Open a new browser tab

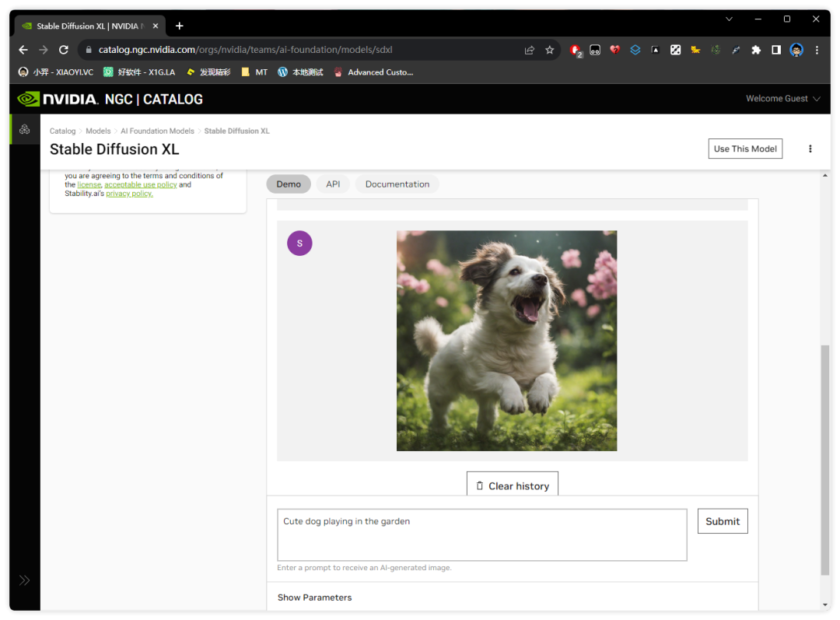(180, 26)
